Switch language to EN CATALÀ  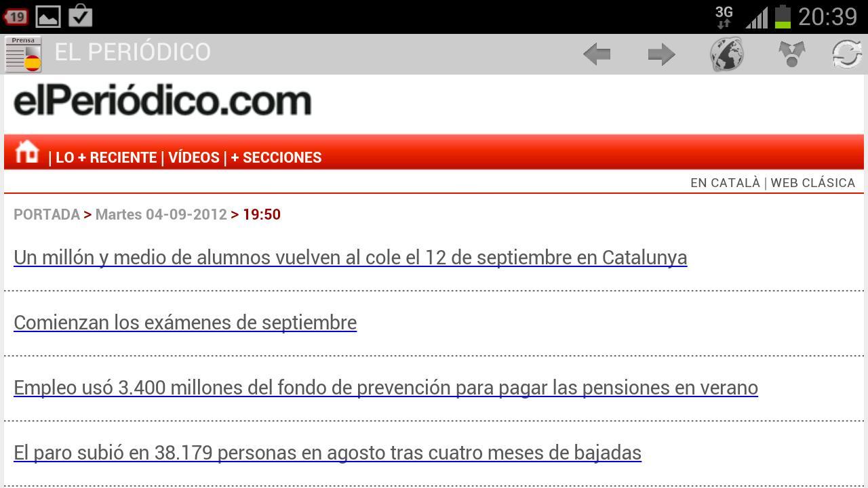tap(725, 183)
